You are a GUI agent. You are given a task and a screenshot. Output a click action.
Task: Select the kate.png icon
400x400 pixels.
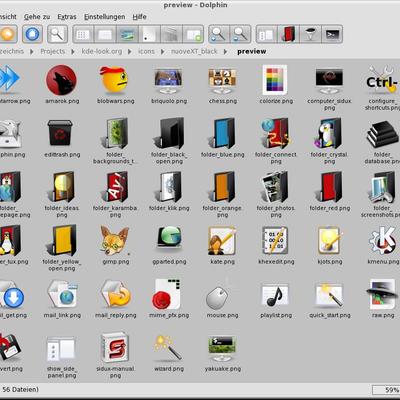(x=222, y=241)
